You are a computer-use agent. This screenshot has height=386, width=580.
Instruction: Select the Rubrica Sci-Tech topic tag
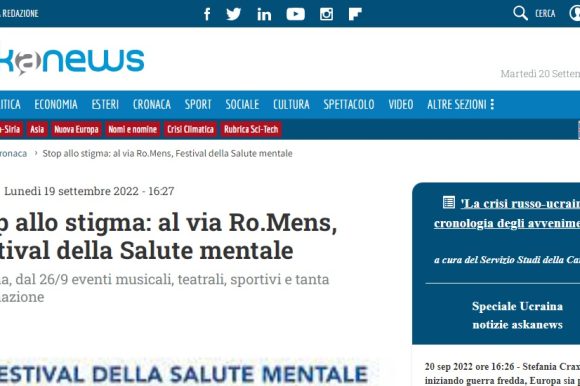(x=251, y=129)
